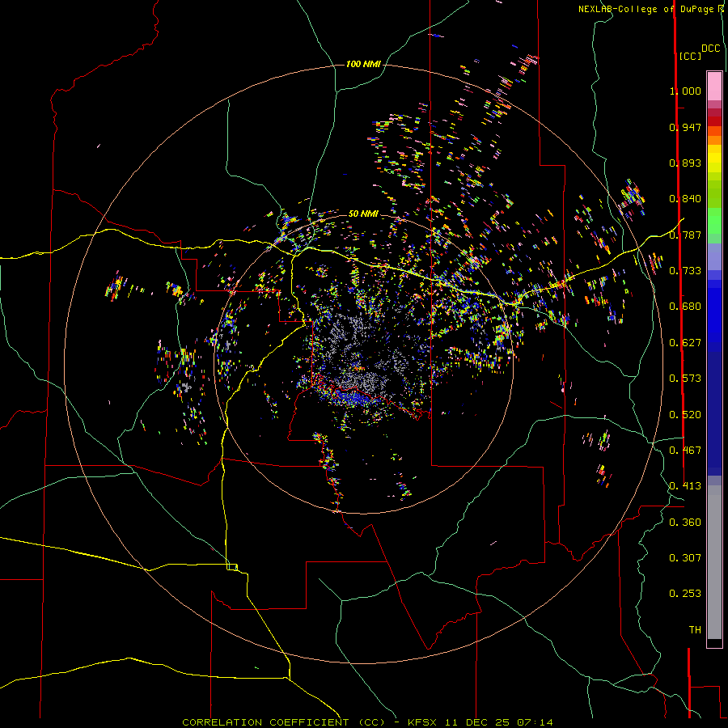Click the 0.947 legend value
The height and width of the screenshot is (728, 728).
[685, 127]
